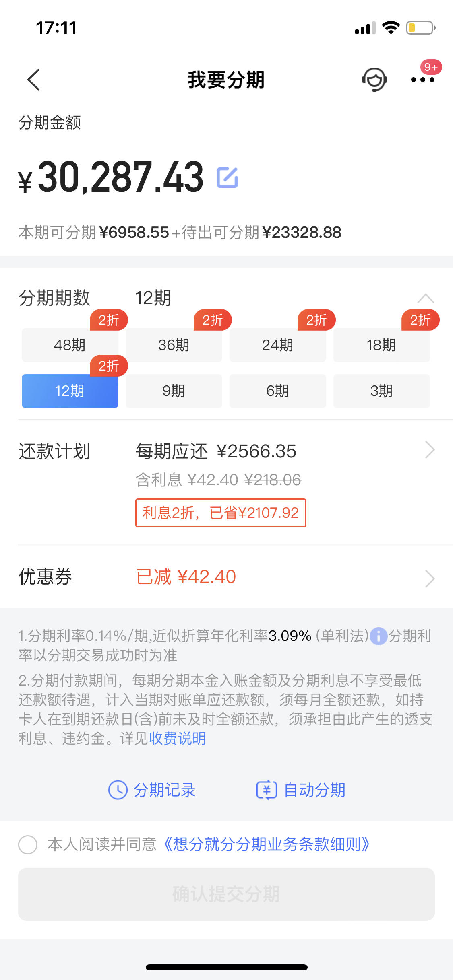
Task: Select the 6期 installment option
Action: coord(278,391)
